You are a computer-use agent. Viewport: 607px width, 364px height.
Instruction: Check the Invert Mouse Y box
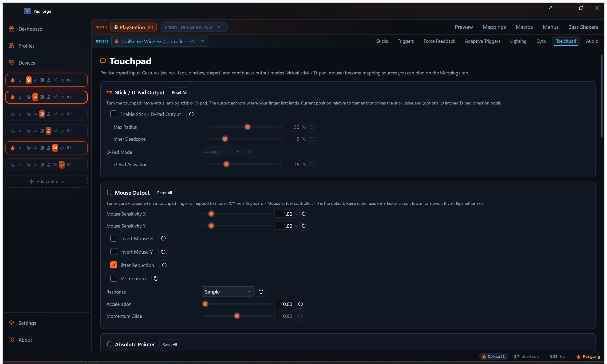[114, 252]
